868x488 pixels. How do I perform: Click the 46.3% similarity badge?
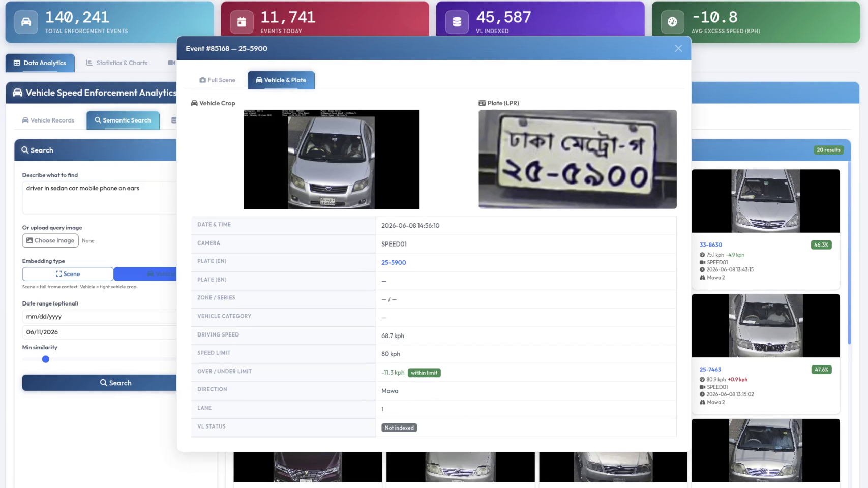[x=821, y=245]
